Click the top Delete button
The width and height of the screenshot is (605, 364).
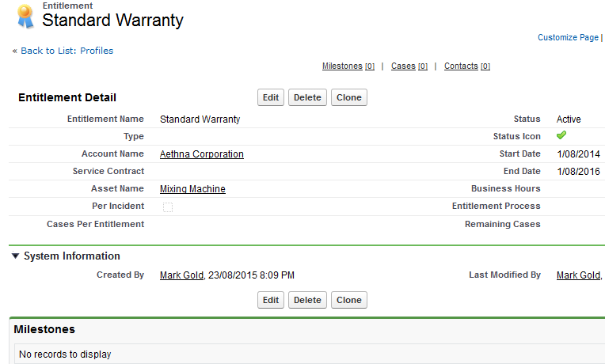pyautogui.click(x=307, y=97)
